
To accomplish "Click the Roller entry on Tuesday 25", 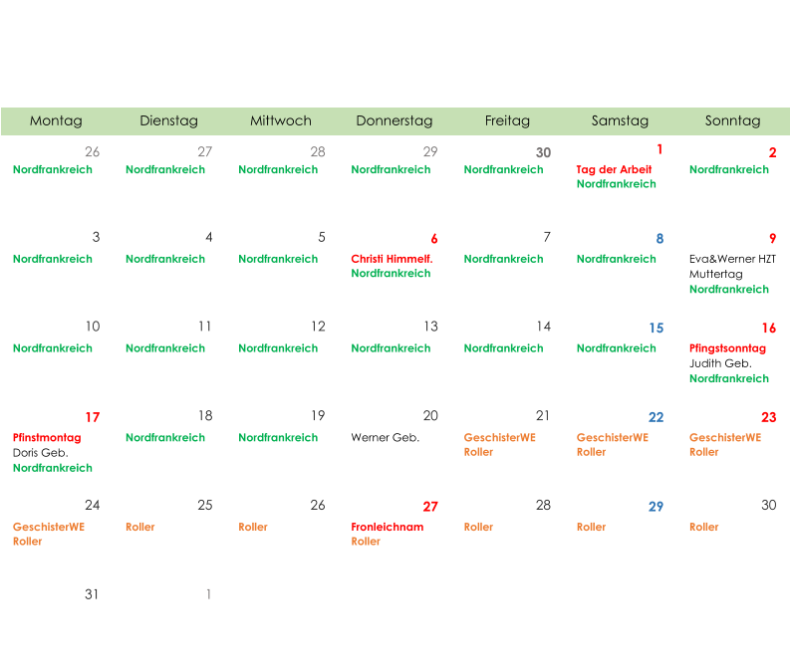I will point(140,527).
